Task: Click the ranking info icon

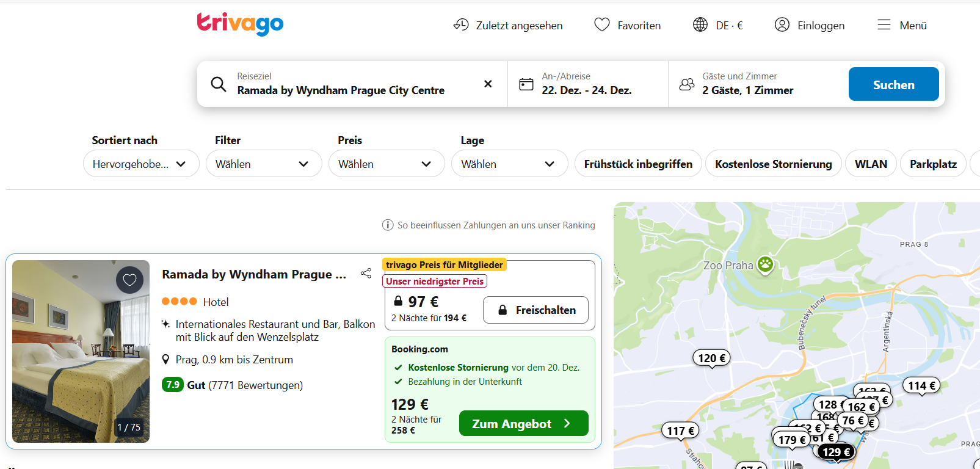Action: (x=388, y=225)
